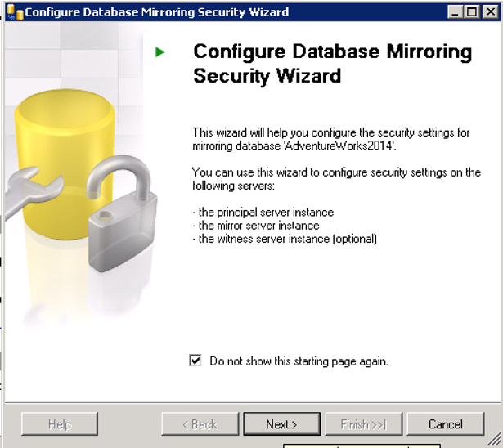Click the paragraph mentioning 'AdventureWorks2014'

tap(330, 139)
